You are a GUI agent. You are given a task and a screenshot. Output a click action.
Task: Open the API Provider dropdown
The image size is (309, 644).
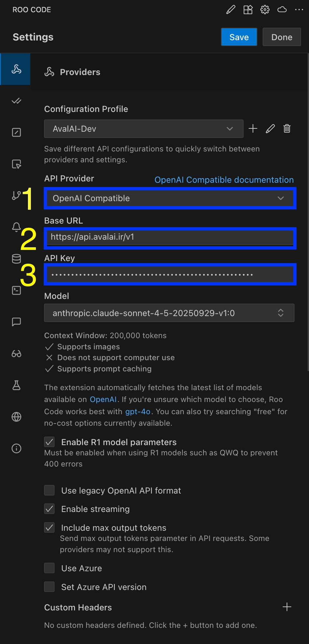(170, 198)
